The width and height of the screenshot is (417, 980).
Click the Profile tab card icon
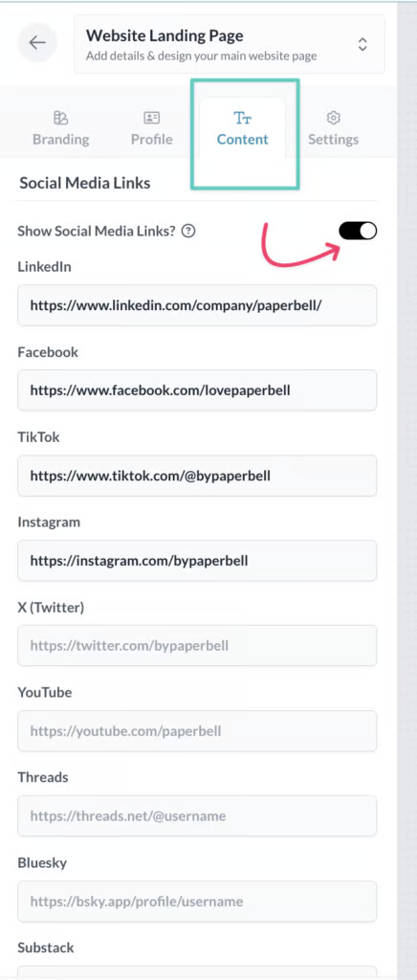point(152,118)
